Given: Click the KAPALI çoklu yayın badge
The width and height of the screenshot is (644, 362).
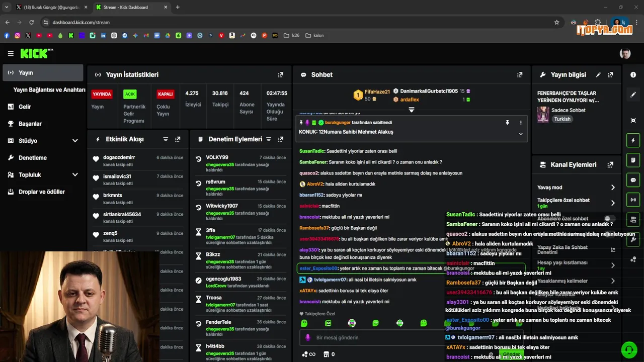Looking at the screenshot, I should point(166,94).
